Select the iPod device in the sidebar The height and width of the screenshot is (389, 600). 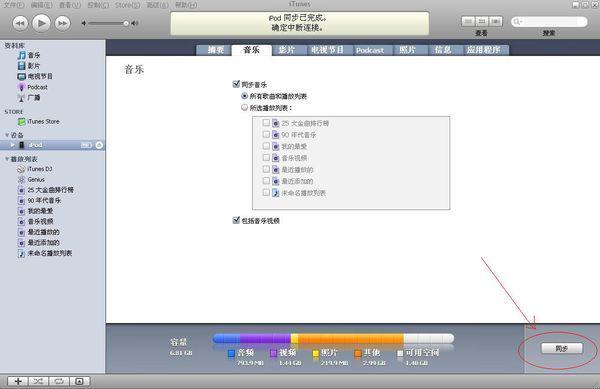[x=52, y=145]
